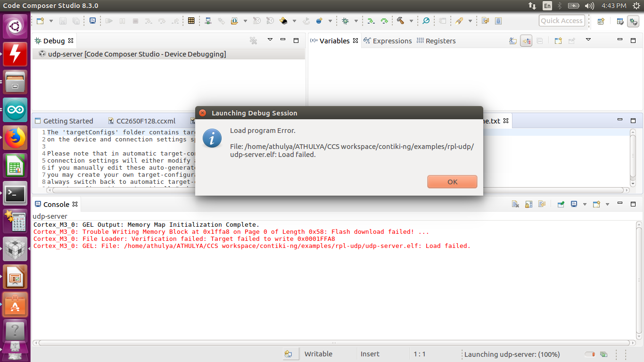This screenshot has height=362, width=644.
Task: Click the Quick Access search field
Action: pos(561,21)
